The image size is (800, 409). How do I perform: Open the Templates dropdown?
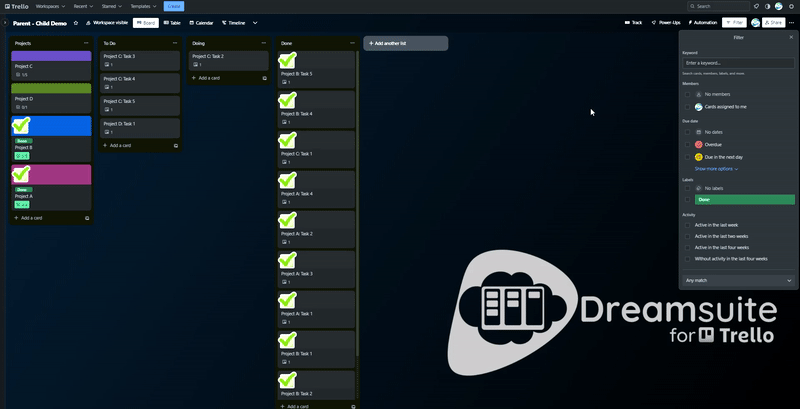143,7
